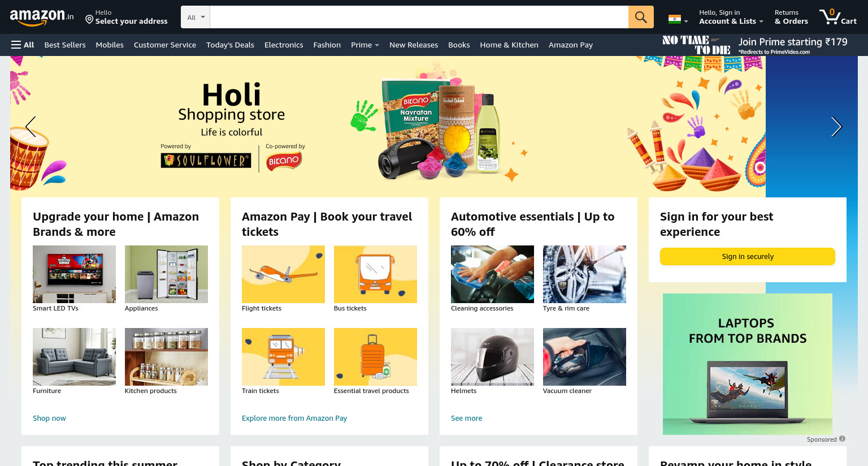
Task: Click into the search text field
Action: [x=419, y=17]
